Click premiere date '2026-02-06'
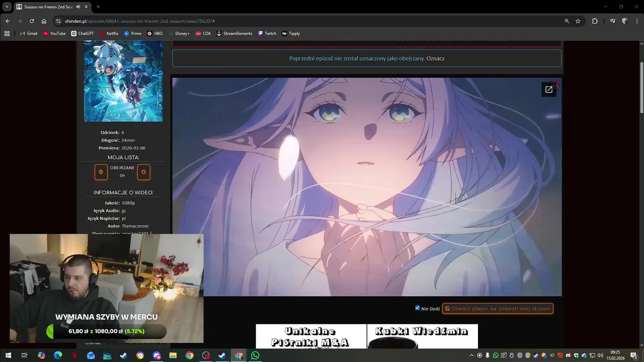644x362 pixels. [x=133, y=148]
